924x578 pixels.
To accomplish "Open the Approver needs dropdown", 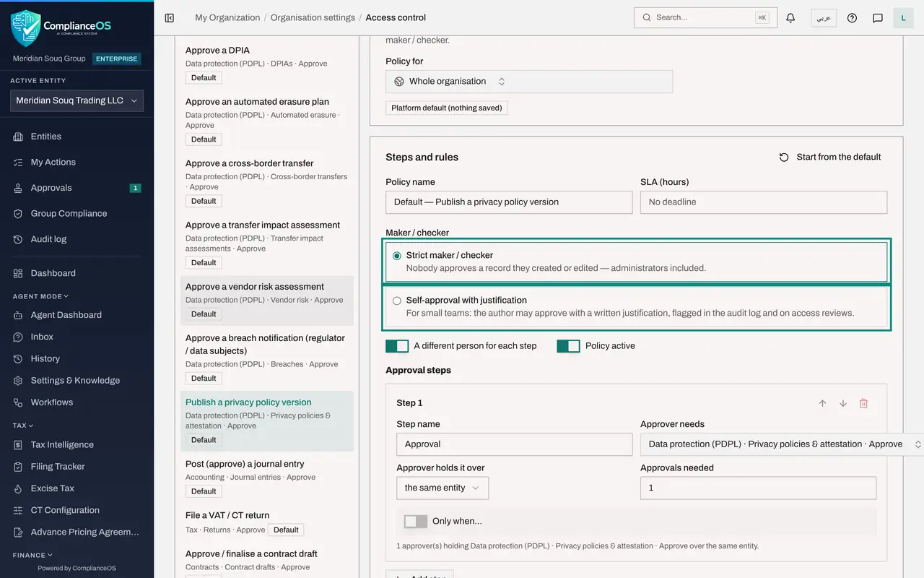I will click(x=782, y=444).
